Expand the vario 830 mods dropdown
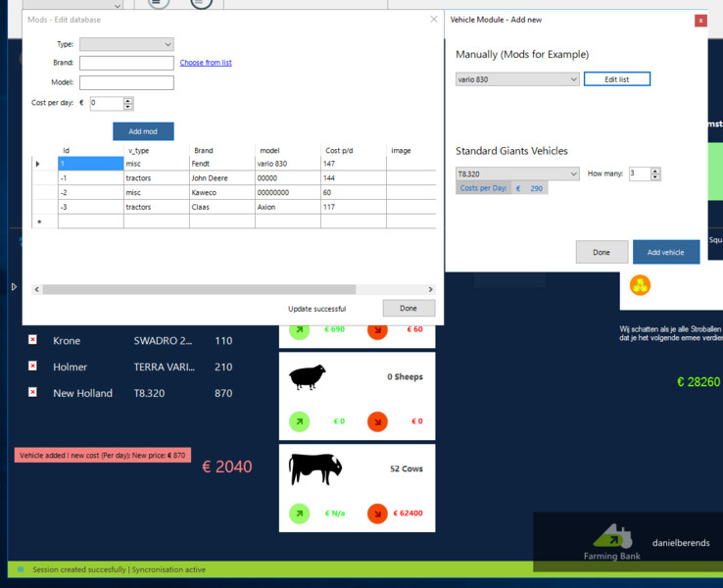This screenshot has width=723, height=588. pyautogui.click(x=517, y=79)
